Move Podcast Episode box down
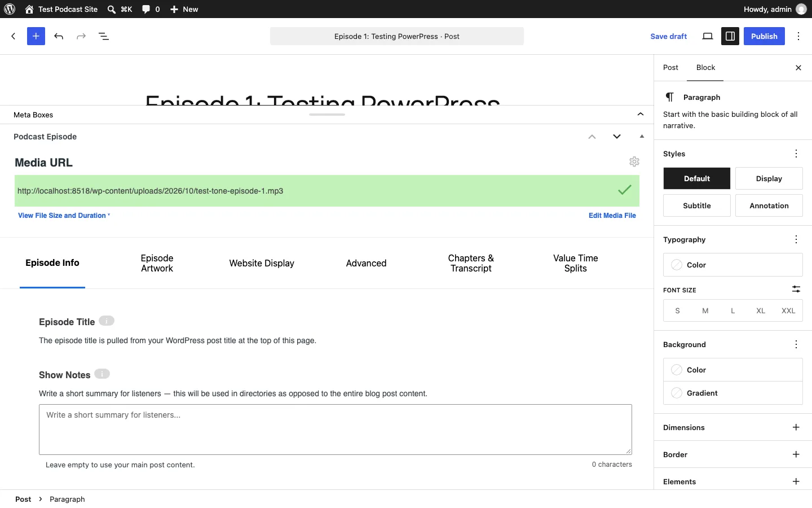The width and height of the screenshot is (812, 508). (617, 137)
